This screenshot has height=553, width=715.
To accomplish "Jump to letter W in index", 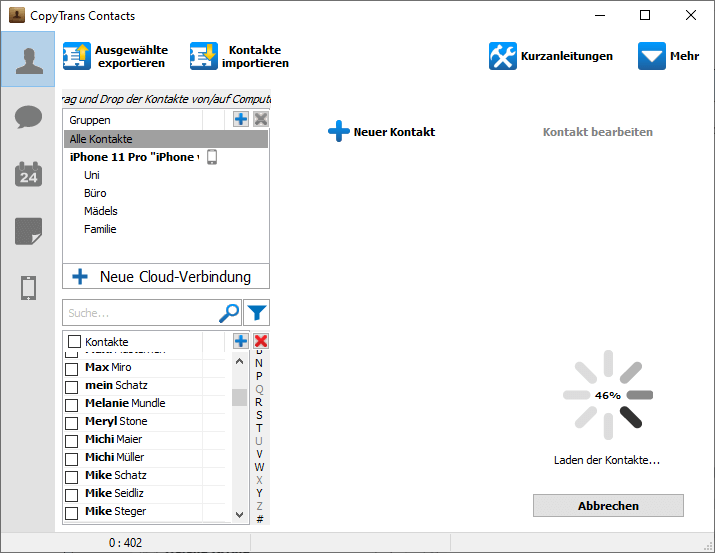I will (x=259, y=467).
